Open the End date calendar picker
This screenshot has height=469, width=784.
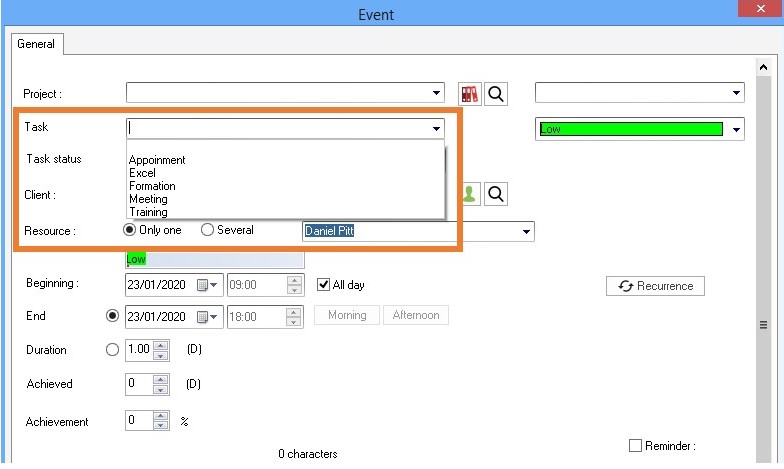click(207, 316)
